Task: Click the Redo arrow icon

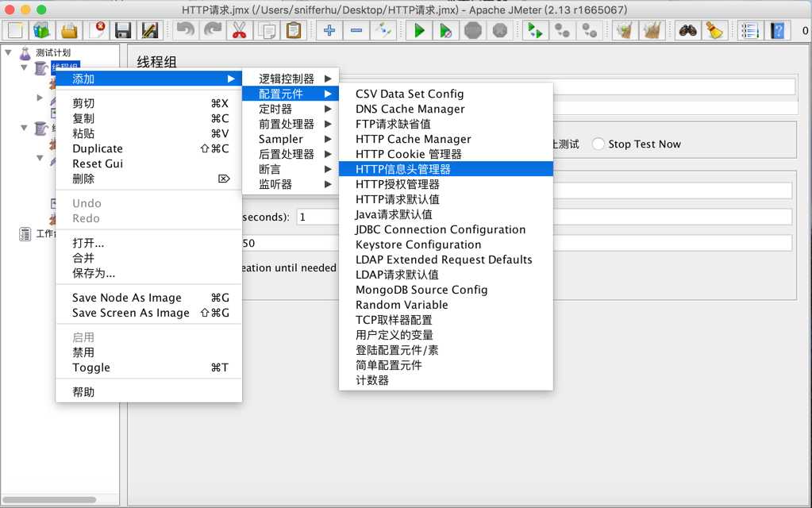Action: click(x=212, y=30)
